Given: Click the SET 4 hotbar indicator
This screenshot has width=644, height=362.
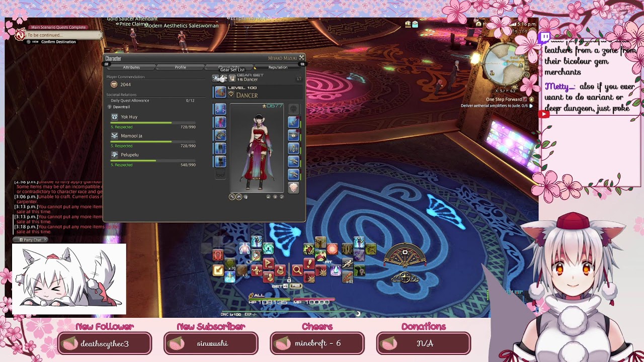Looking at the screenshot, I should pyautogui.click(x=280, y=286).
